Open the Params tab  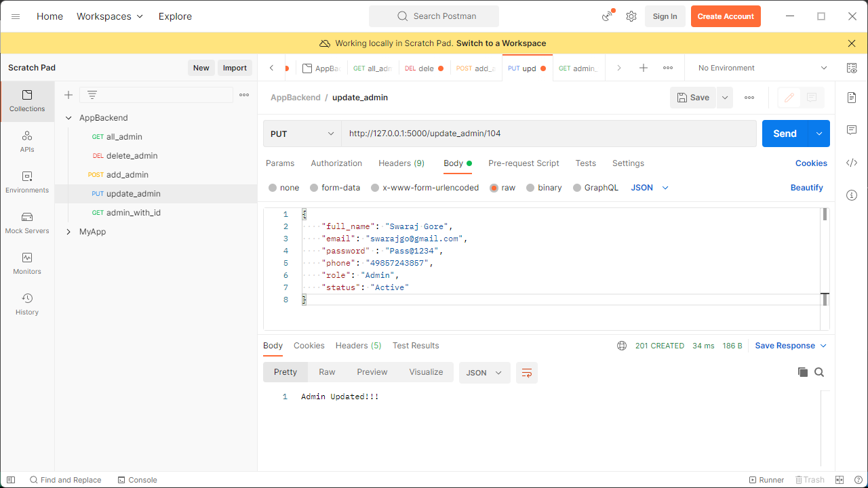coord(280,163)
